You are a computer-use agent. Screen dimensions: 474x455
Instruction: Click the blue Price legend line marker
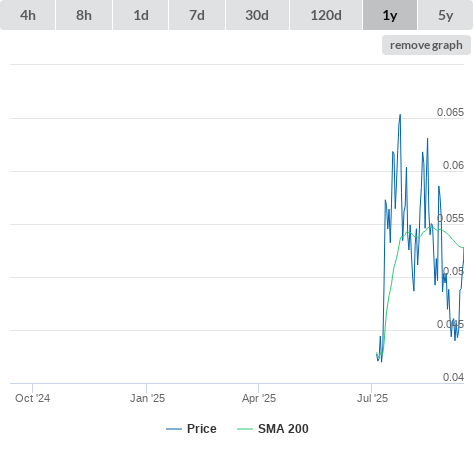click(174, 429)
